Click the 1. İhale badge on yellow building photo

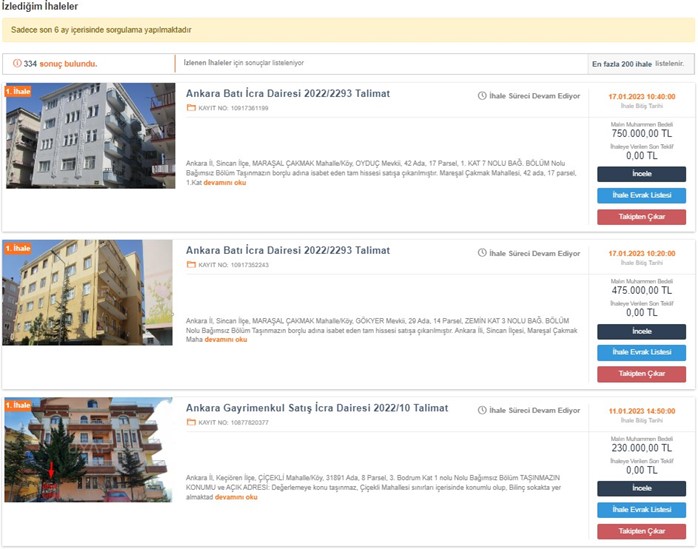(x=19, y=247)
